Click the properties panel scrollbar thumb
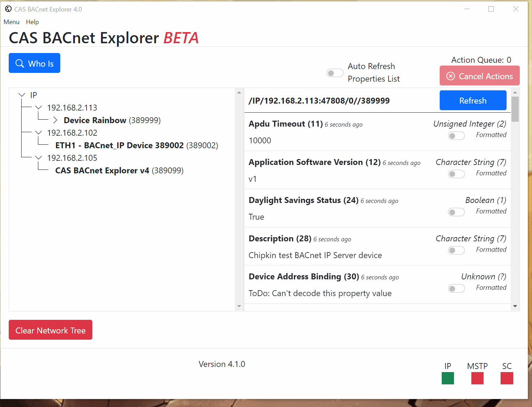 pos(515,109)
